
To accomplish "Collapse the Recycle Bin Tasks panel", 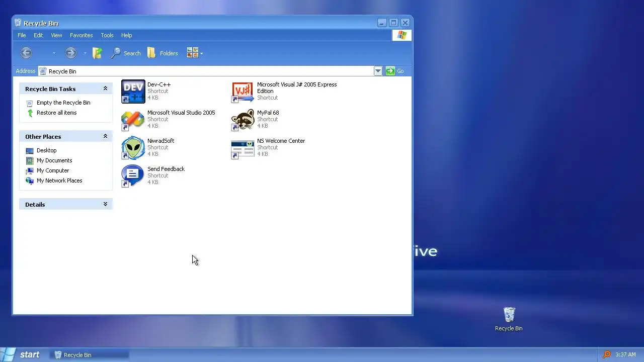I will pyautogui.click(x=105, y=88).
